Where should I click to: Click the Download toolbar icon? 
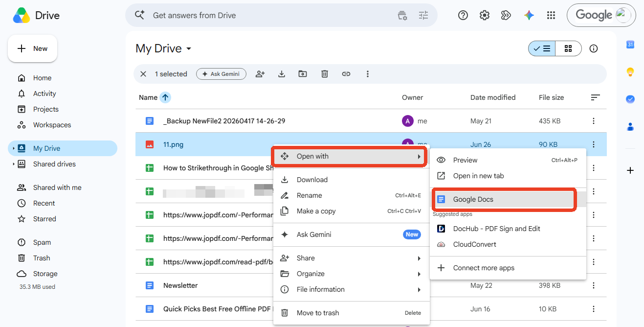click(x=282, y=74)
